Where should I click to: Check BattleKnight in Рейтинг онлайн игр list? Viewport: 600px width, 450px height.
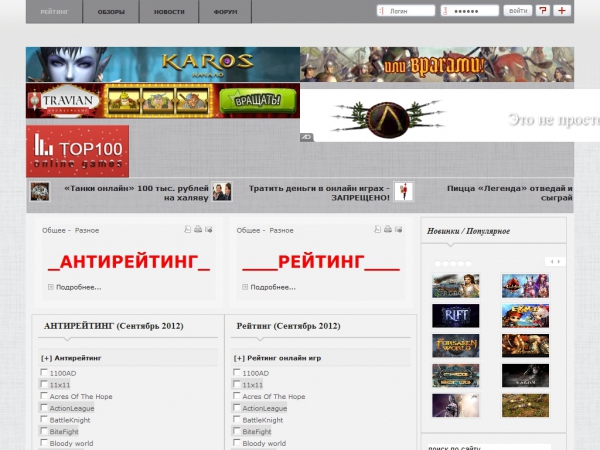(237, 419)
